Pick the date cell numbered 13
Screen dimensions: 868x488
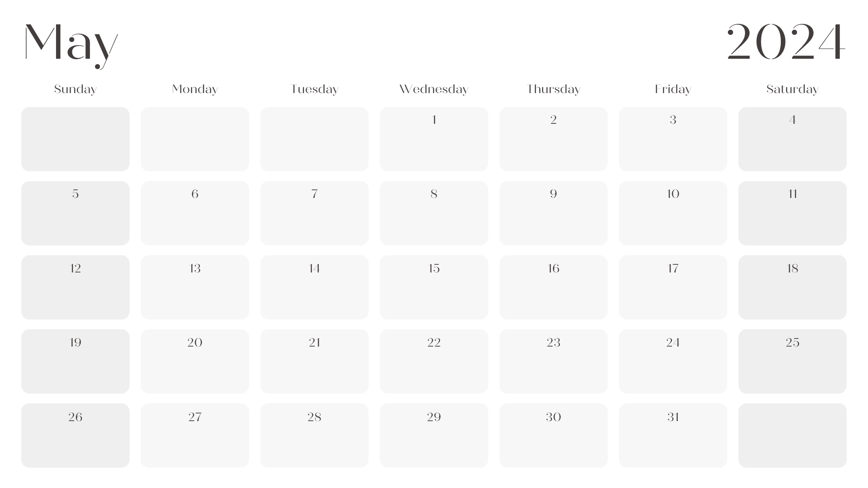[x=195, y=287]
